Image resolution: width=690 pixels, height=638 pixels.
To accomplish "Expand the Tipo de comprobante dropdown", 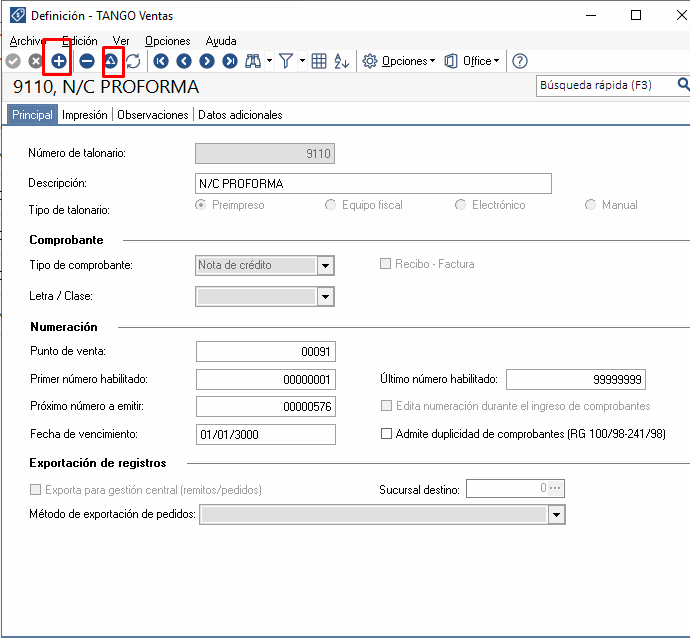I will 326,266.
